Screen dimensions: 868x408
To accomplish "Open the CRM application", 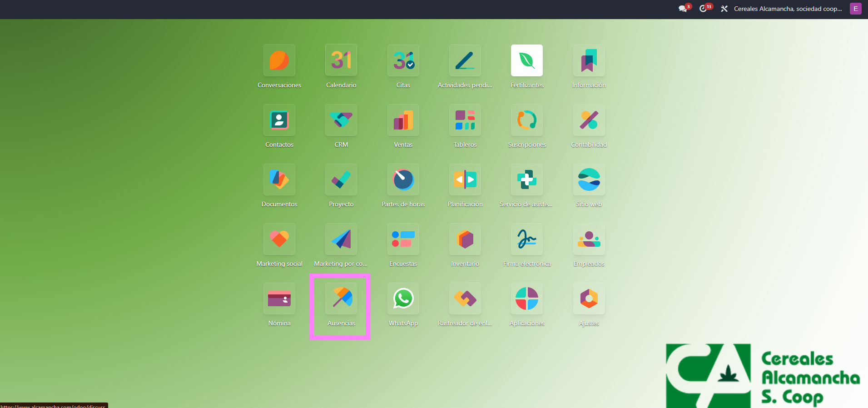I will click(341, 120).
